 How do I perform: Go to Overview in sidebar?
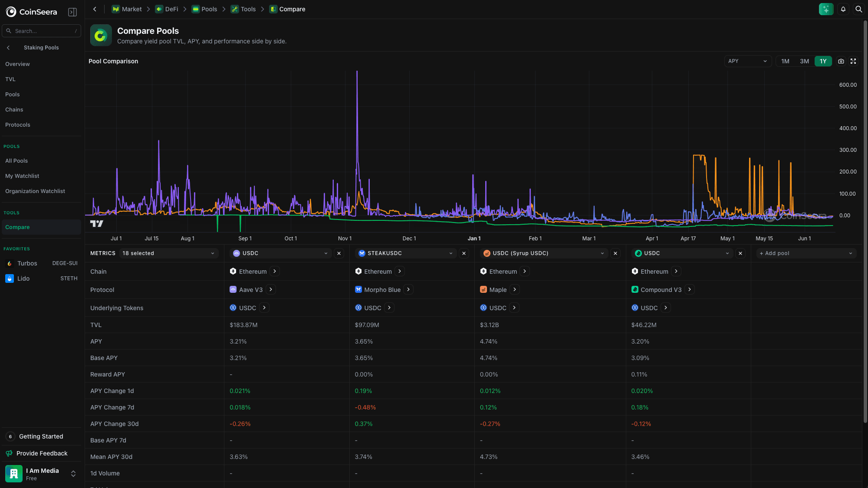(x=41, y=64)
